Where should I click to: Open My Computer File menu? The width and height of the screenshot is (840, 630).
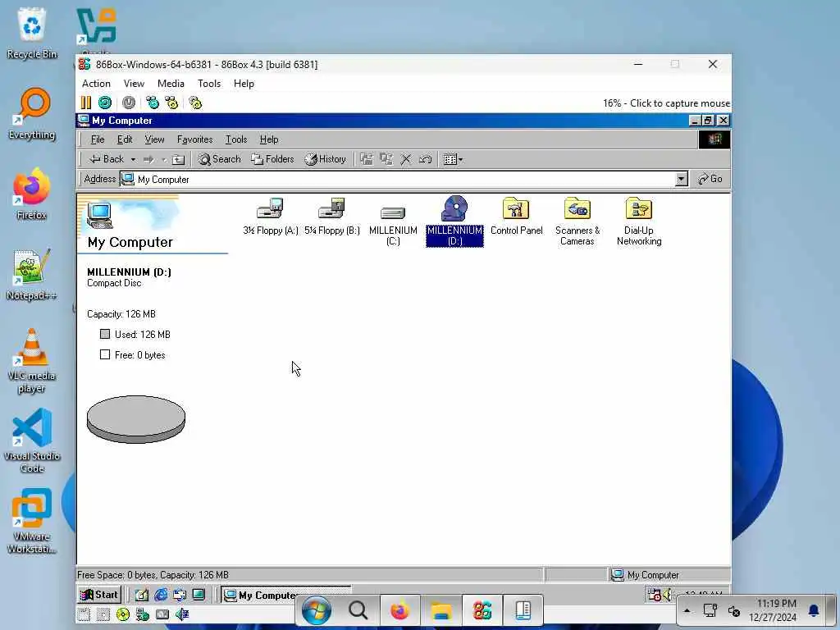98,139
